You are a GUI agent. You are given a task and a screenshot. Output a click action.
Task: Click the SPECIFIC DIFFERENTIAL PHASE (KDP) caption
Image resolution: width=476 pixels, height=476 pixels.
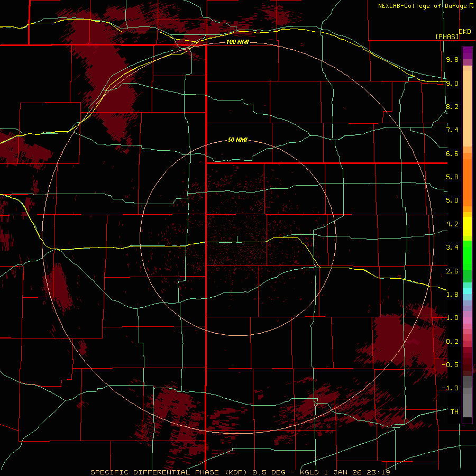pyautogui.click(x=170, y=472)
